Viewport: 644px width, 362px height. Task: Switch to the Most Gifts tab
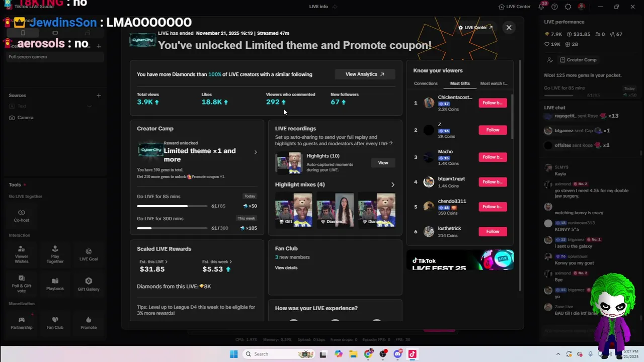pyautogui.click(x=460, y=83)
